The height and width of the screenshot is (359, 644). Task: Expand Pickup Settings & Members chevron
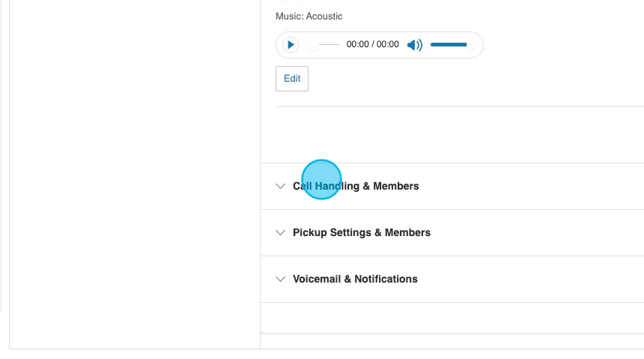point(281,232)
